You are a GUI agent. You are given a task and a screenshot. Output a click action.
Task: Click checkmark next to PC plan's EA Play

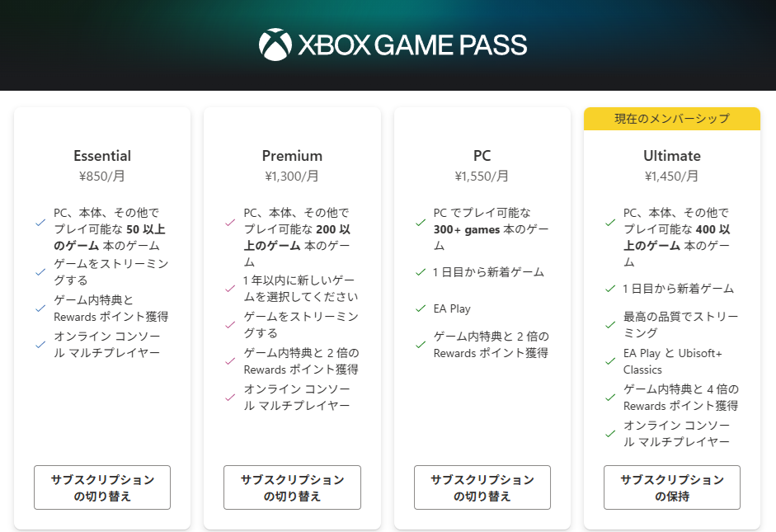tap(421, 308)
